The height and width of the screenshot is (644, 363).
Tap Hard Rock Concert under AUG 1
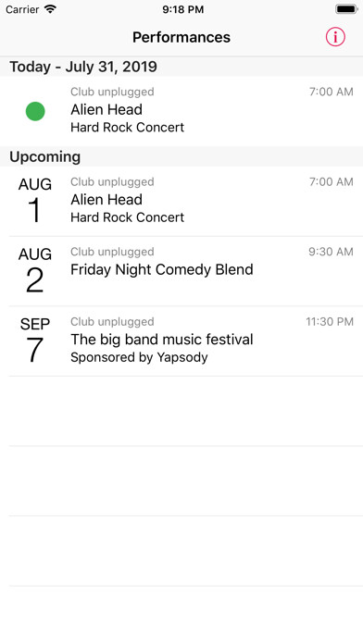128,217
